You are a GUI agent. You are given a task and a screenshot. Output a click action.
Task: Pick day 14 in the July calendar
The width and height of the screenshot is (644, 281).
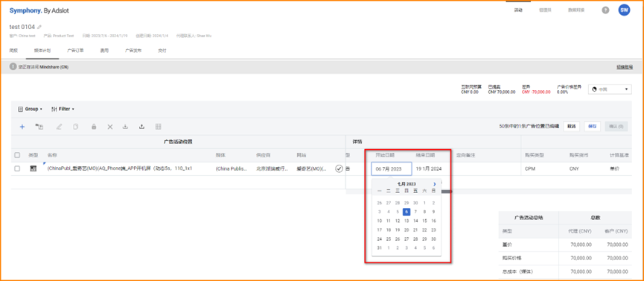coord(415,221)
